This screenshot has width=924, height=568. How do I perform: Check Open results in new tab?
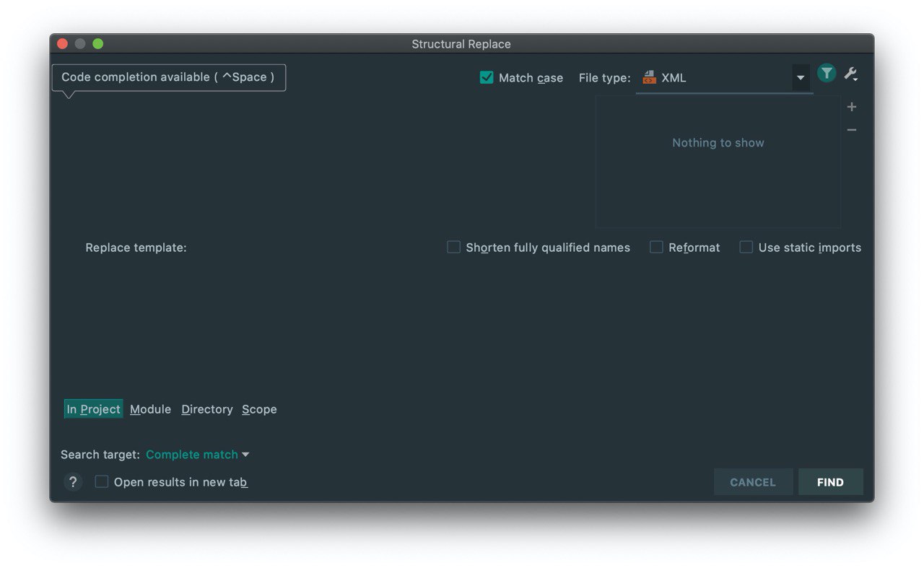point(102,481)
